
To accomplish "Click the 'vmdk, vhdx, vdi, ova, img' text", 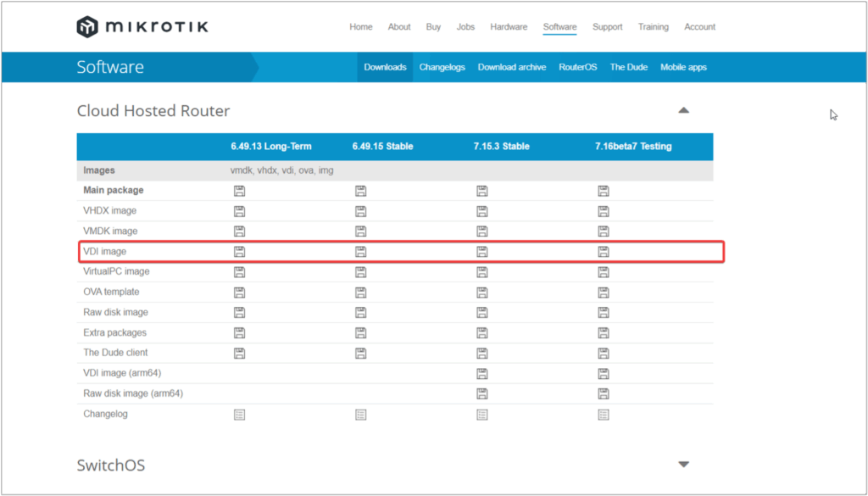I will click(x=281, y=170).
